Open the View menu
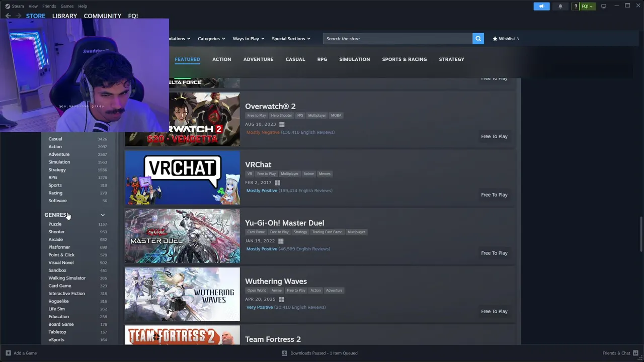The height and width of the screenshot is (362, 644). (x=33, y=6)
